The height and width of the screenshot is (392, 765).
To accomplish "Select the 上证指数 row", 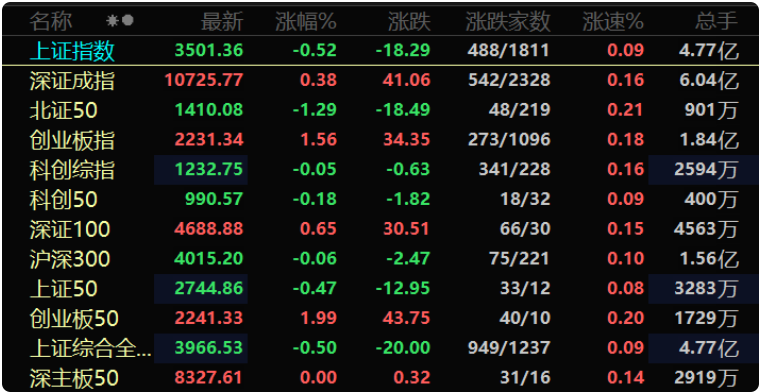I will [381, 50].
